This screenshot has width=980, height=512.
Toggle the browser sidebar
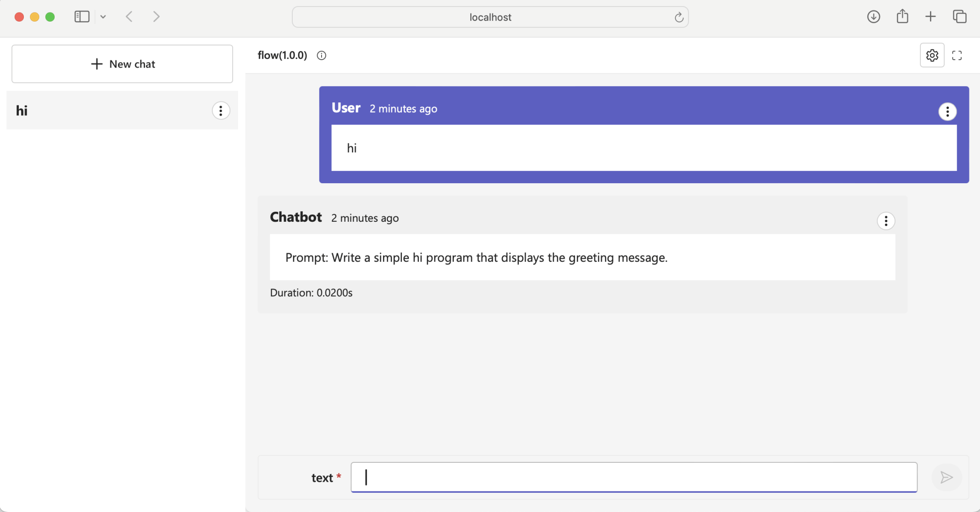82,17
